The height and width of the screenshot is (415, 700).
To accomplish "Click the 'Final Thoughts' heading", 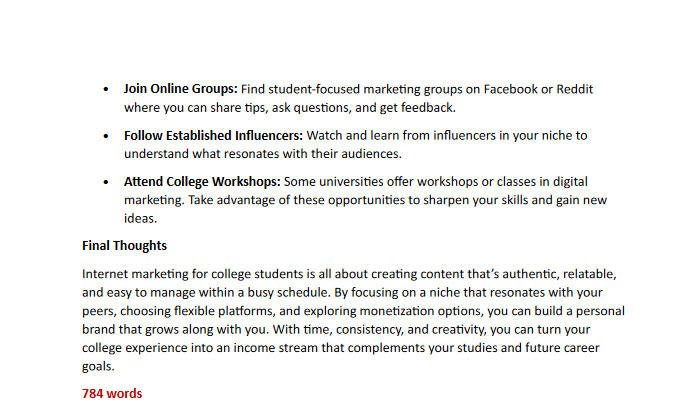I will (x=124, y=245).
